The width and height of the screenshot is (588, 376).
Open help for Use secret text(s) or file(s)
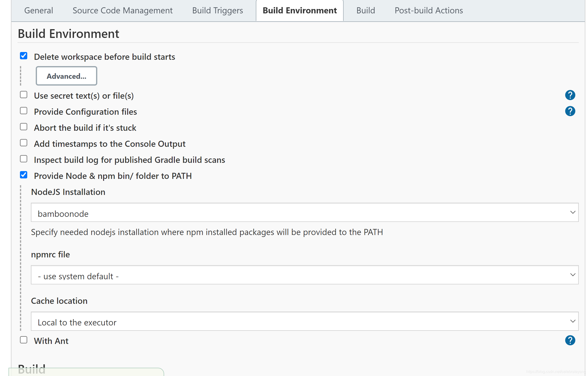coord(570,95)
